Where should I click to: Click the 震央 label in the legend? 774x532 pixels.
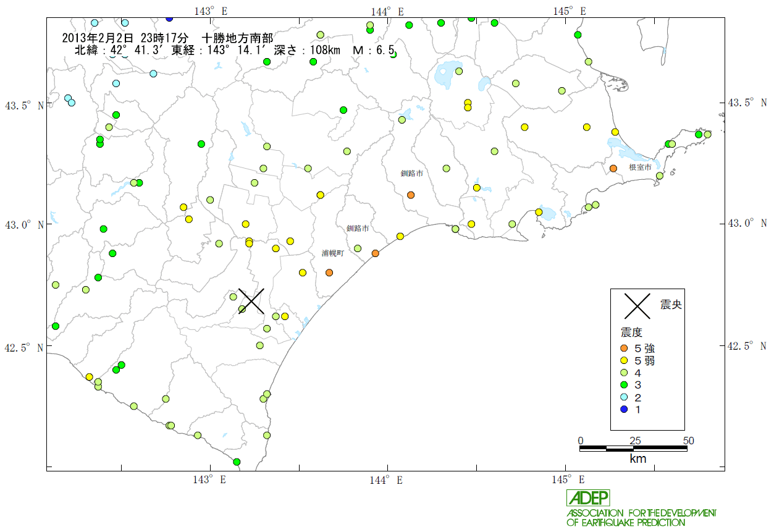671,305
